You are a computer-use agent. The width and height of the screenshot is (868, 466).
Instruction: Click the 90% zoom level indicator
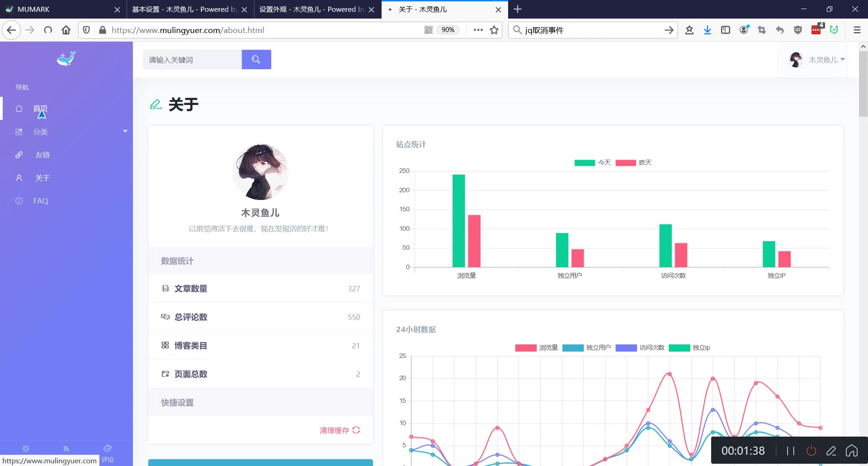pyautogui.click(x=448, y=30)
